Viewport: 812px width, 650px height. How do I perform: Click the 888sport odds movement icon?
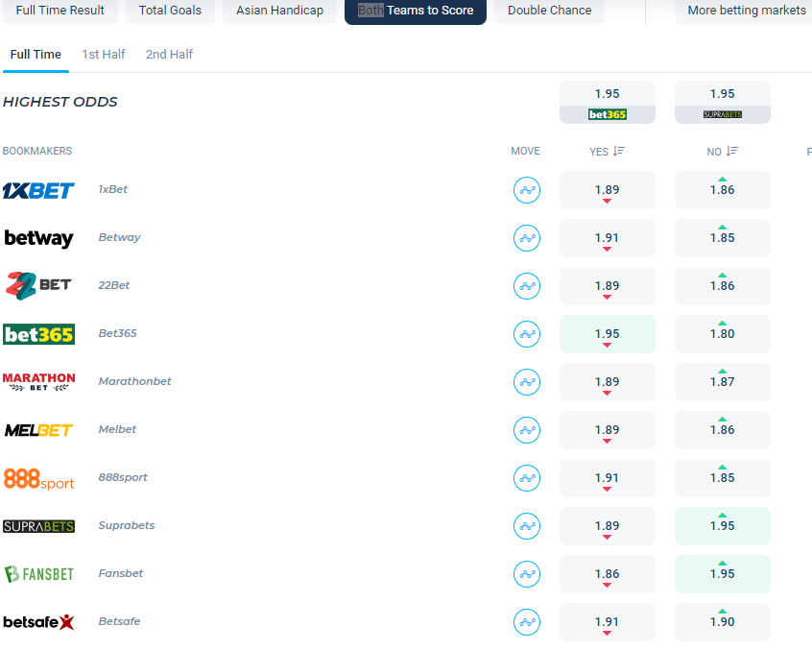pyautogui.click(x=526, y=478)
